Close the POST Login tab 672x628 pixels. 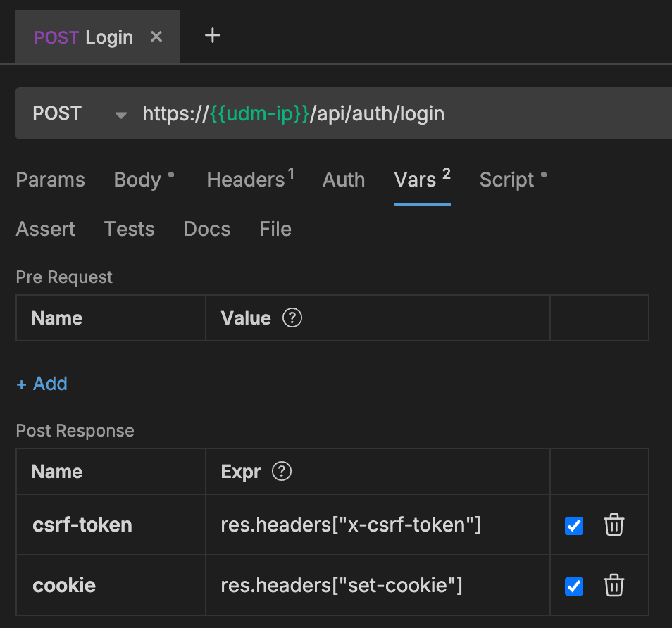click(x=156, y=37)
